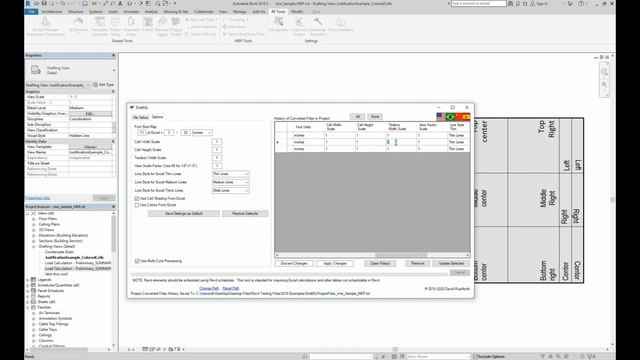This screenshot has height=360, width=640.
Task: Switch to the File Select tab
Action: [x=140, y=117]
